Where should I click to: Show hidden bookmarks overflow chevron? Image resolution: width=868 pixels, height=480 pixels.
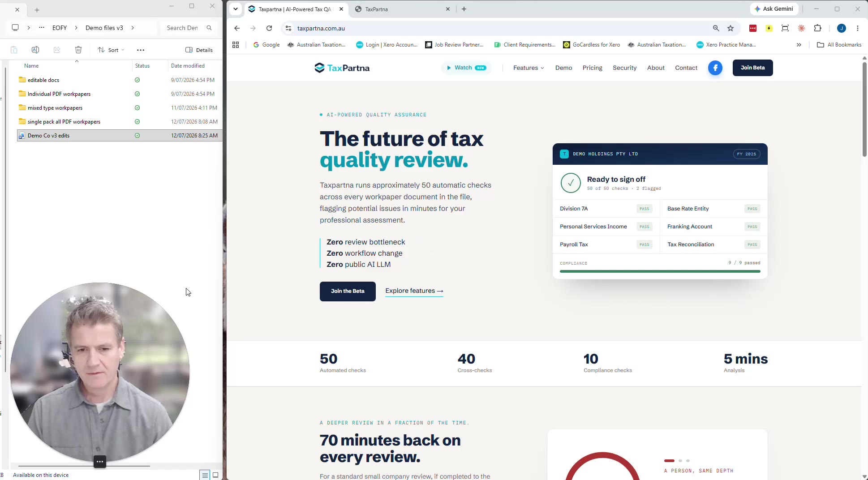(799, 45)
